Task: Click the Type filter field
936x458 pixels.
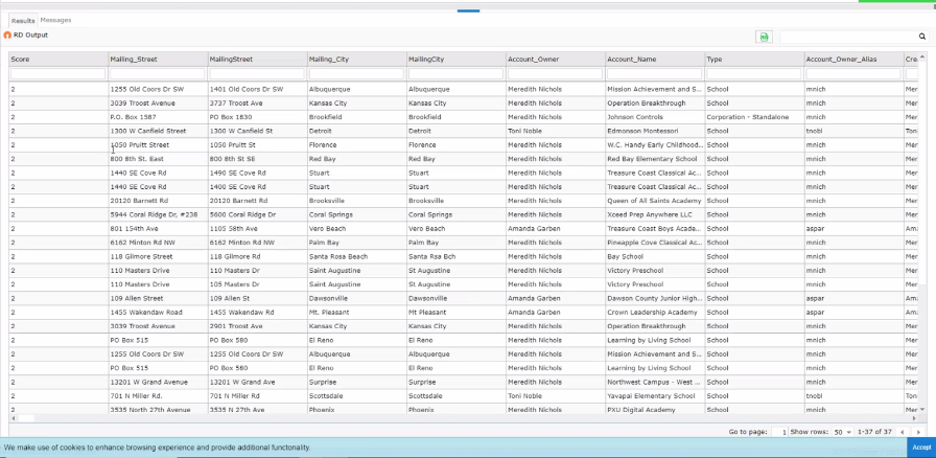Action: 754,74
